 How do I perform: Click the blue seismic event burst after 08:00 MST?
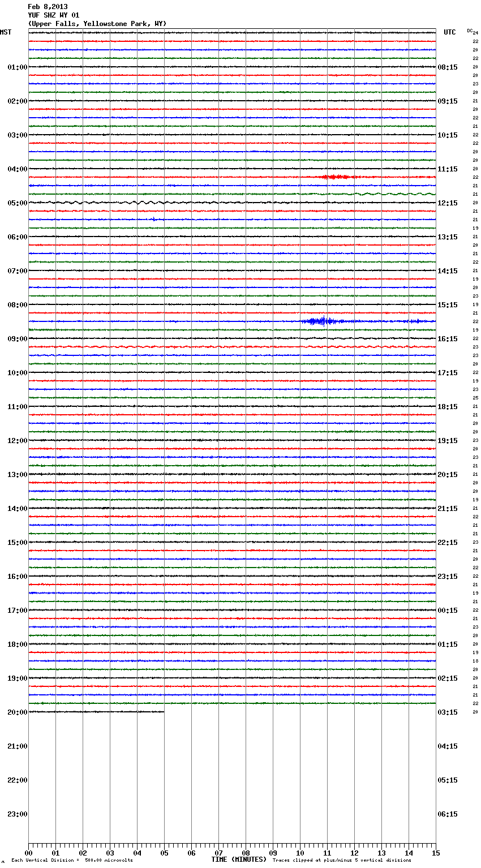click(x=323, y=321)
